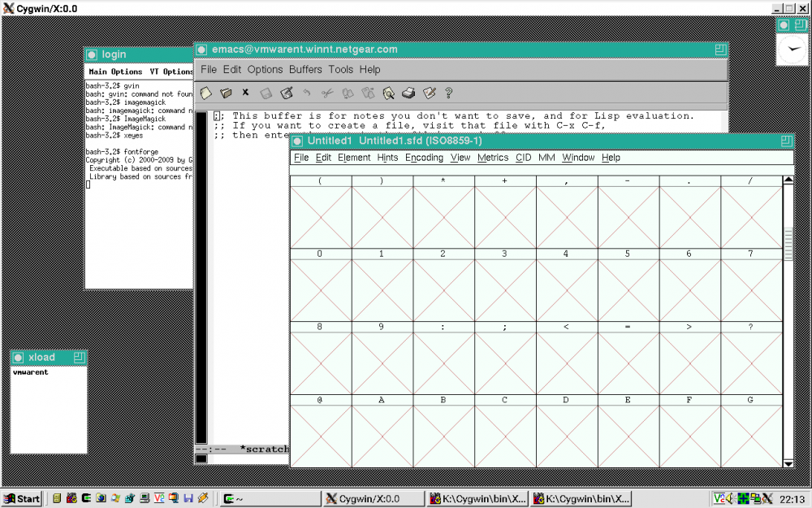This screenshot has width=812, height=508.
Task: Undo last edit with Emacs undo arrow icon
Action: coord(304,93)
